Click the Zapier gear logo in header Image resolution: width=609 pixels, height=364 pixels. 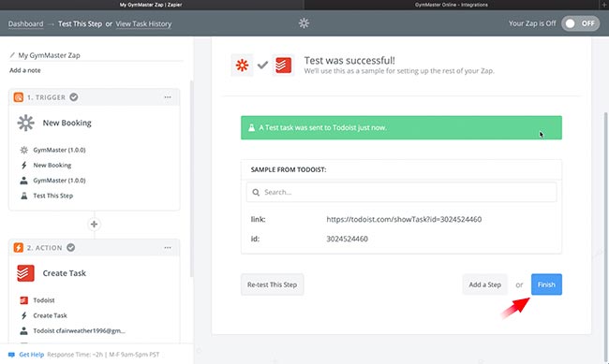coord(304,23)
